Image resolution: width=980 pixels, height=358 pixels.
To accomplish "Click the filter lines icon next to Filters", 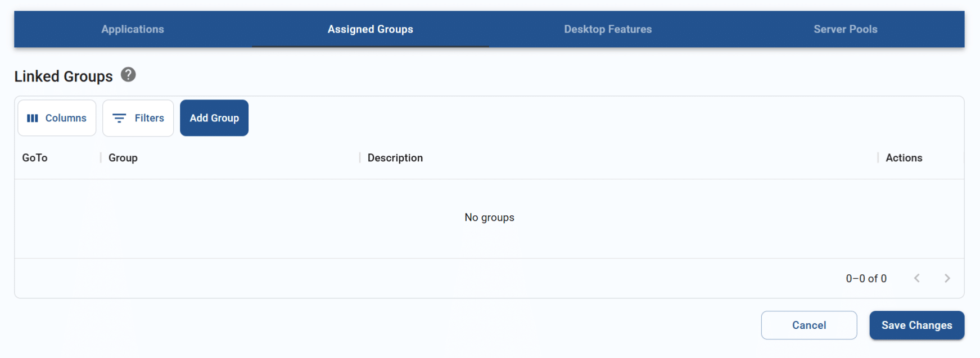I will [x=119, y=118].
